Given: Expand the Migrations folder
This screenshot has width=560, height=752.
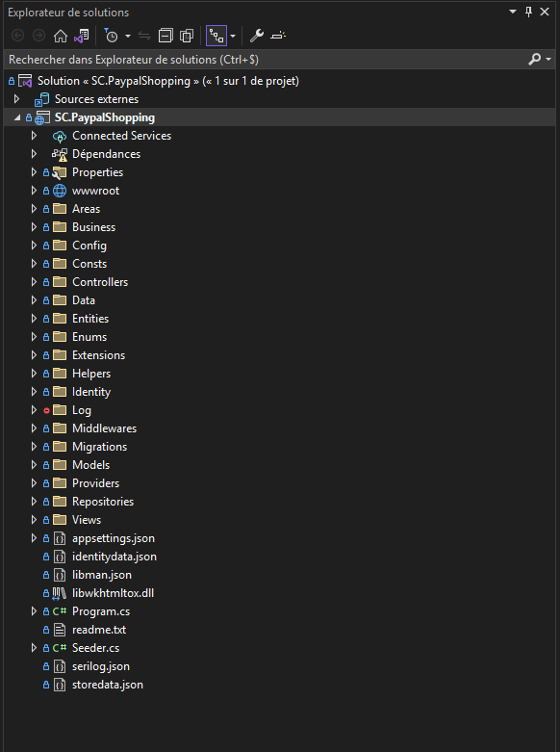Looking at the screenshot, I should pyautogui.click(x=34, y=447).
